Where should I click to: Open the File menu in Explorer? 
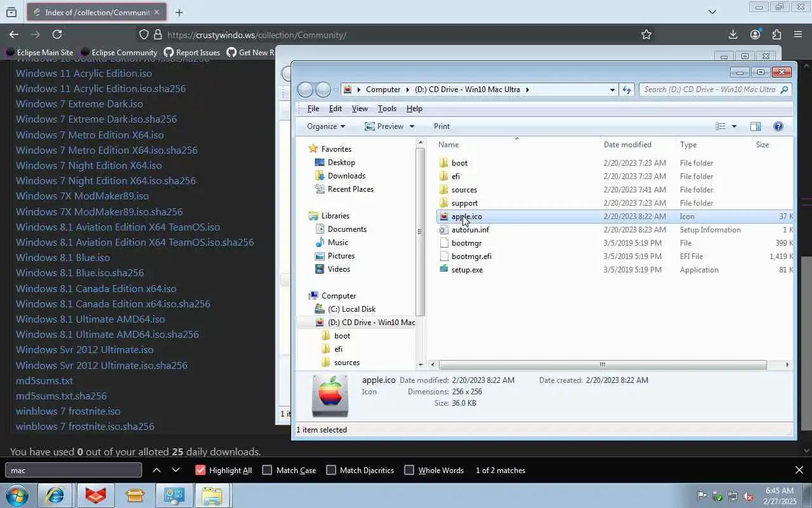[313, 109]
